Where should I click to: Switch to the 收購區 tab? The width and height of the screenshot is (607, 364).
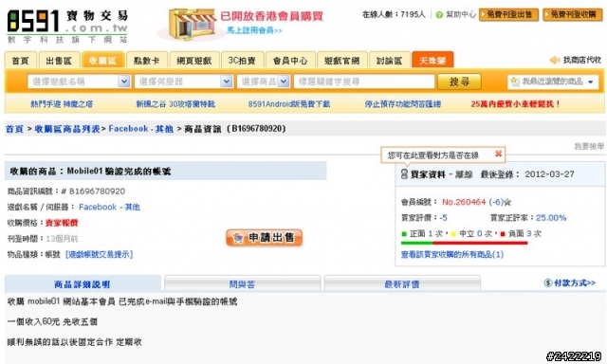pos(102,61)
